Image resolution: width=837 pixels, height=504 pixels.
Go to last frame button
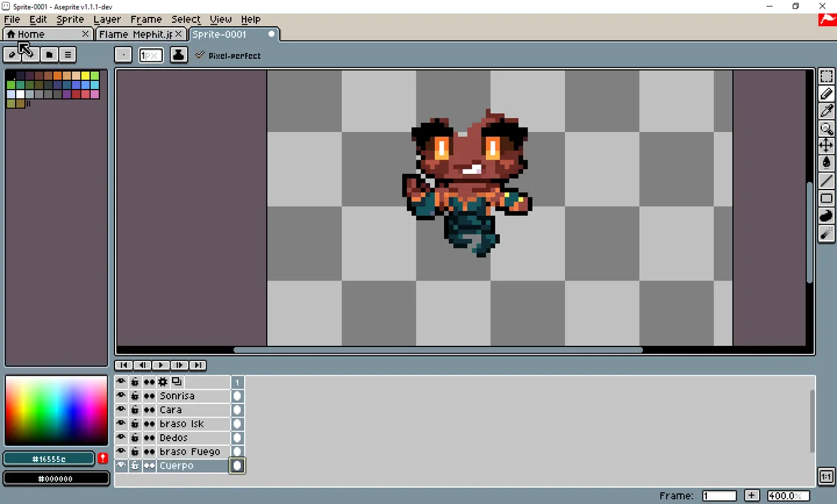(197, 365)
